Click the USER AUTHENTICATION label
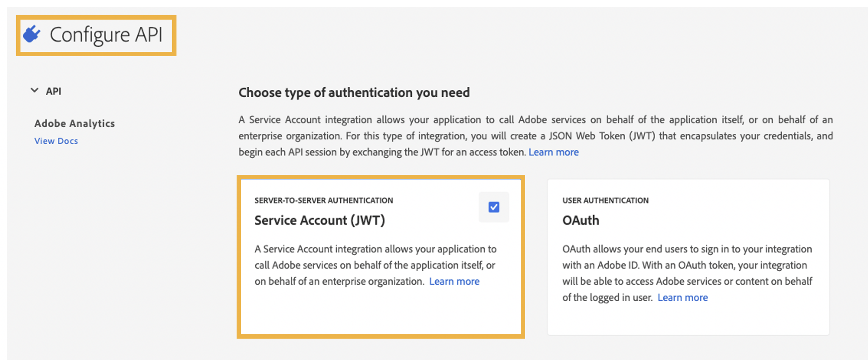This screenshot has width=868, height=360. [x=605, y=200]
